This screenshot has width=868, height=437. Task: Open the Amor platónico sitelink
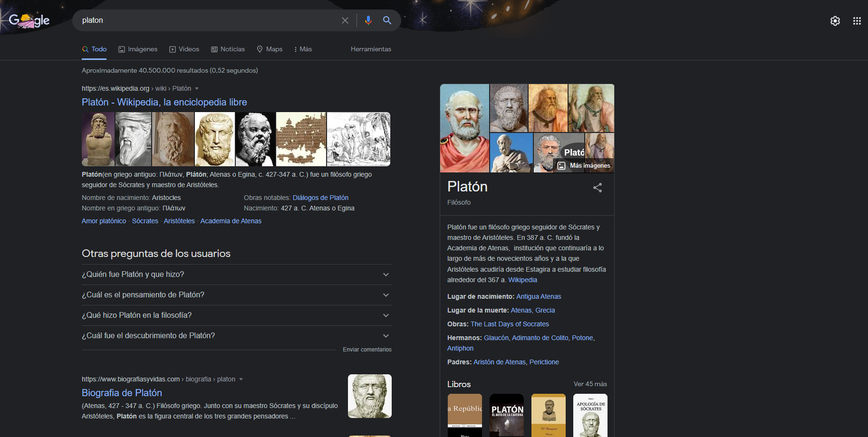[104, 221]
